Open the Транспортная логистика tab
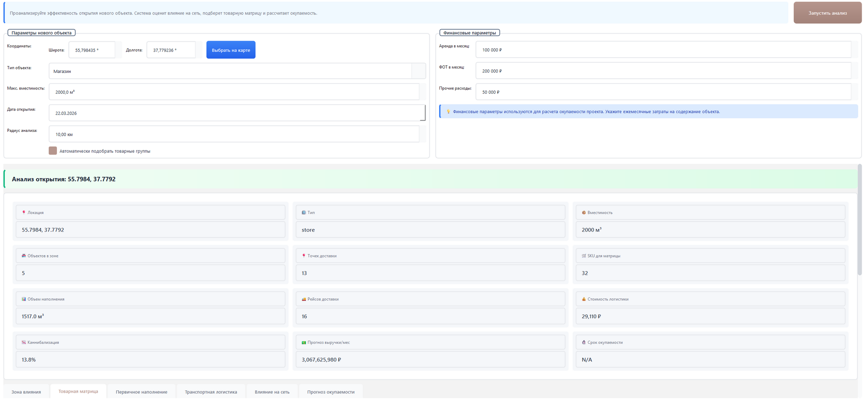Viewport: 868px width, 399px height. (211, 392)
